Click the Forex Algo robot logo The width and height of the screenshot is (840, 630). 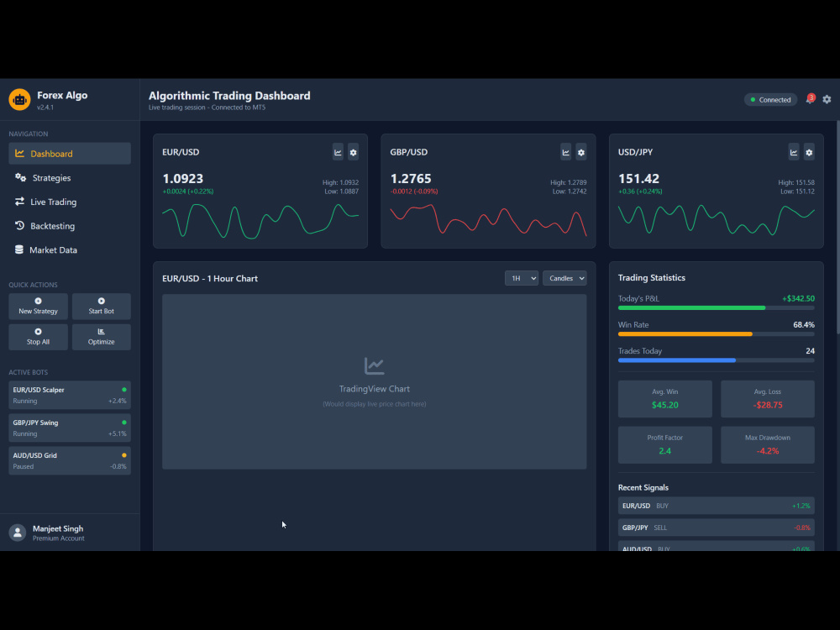click(x=19, y=100)
